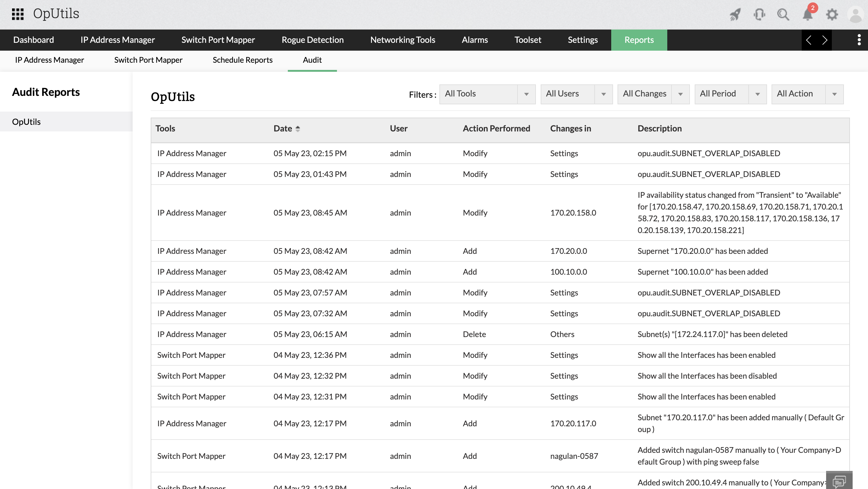Screen dimensions: 868x489
Task: Open the support headset icon
Action: click(x=759, y=14)
